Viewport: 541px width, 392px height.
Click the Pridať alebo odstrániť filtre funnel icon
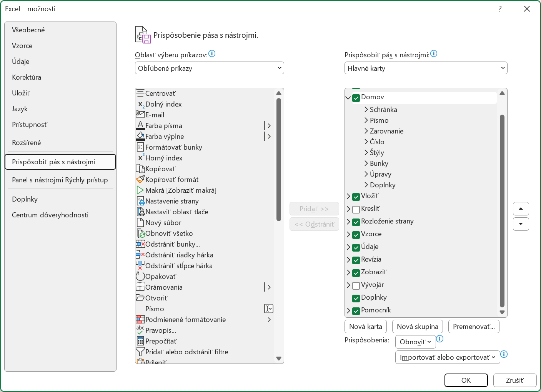(x=140, y=352)
